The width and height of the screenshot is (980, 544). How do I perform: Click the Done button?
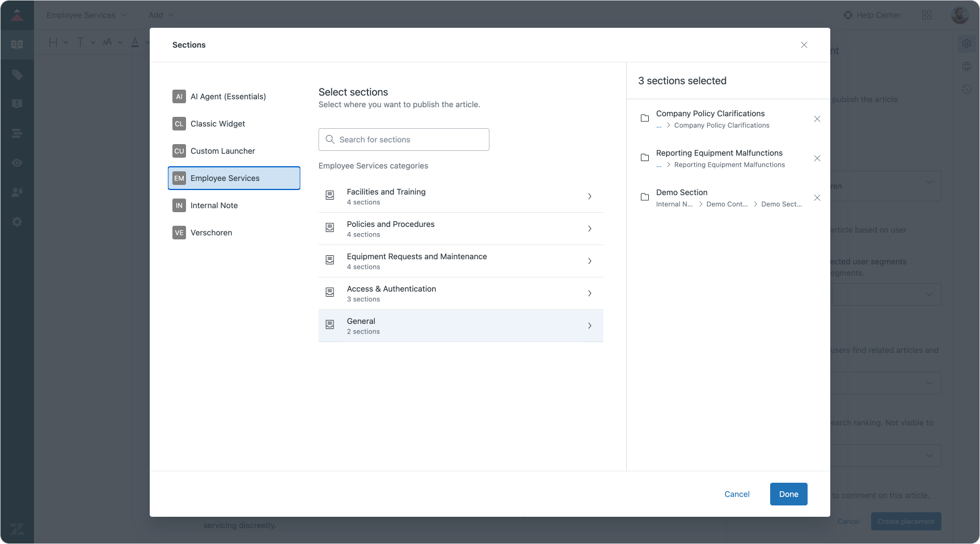(x=788, y=494)
